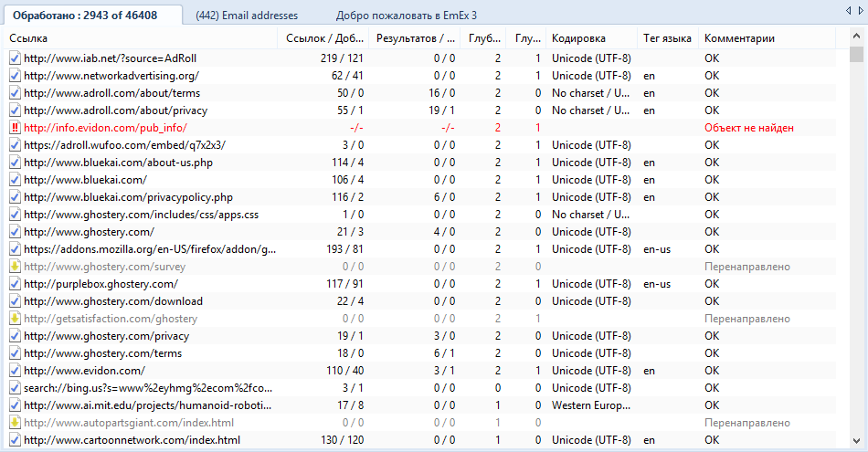Click the redirect icon for getsatisfaction.com/ghostery

[x=15, y=319]
